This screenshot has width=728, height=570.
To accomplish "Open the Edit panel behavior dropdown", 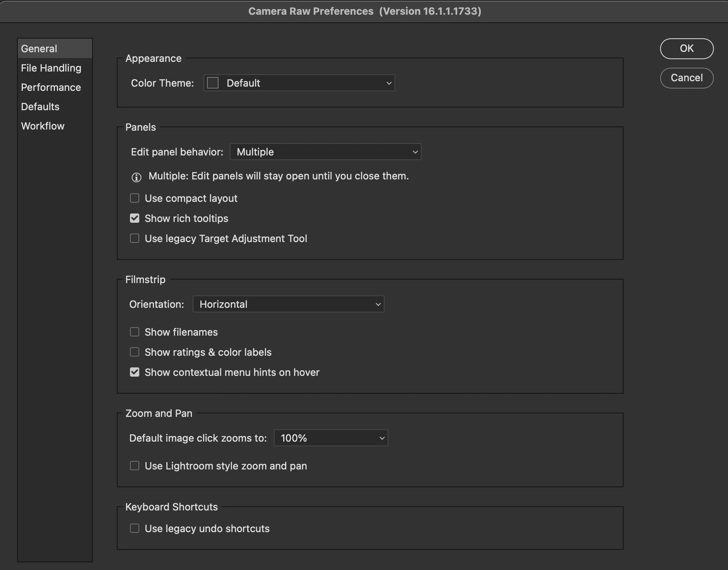I will (x=325, y=152).
